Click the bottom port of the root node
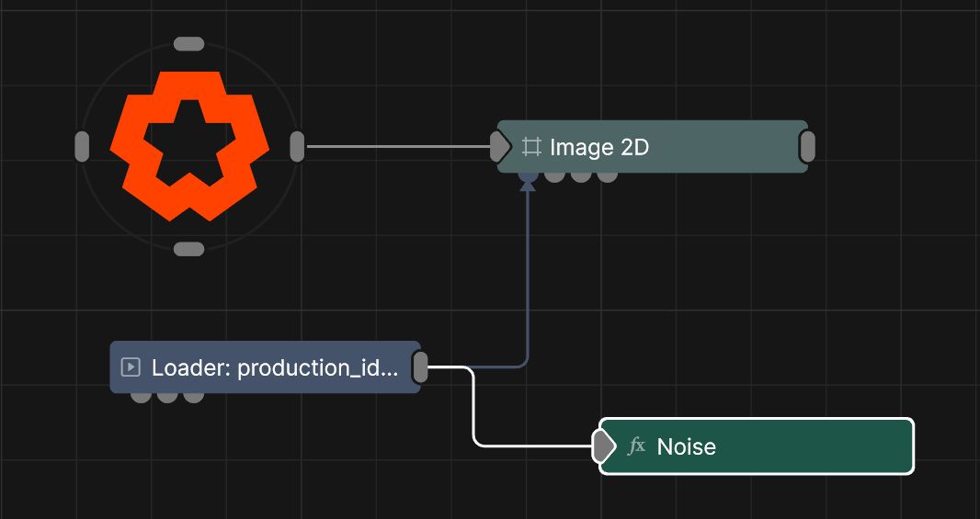 tap(188, 249)
